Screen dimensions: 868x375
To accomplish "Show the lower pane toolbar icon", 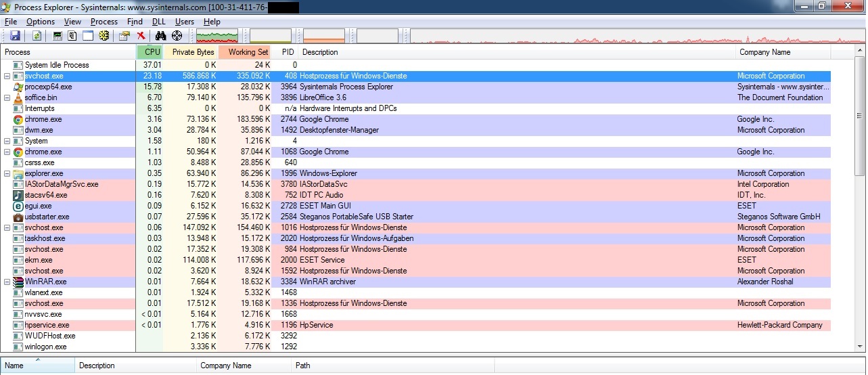I will coord(88,35).
